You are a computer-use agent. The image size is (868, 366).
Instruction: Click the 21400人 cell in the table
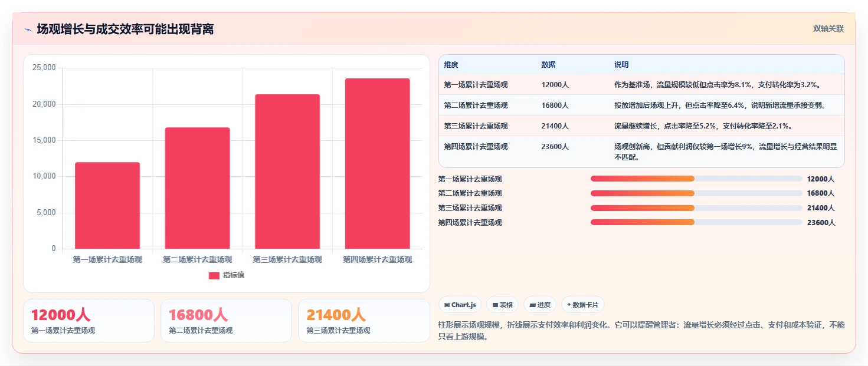tap(555, 126)
